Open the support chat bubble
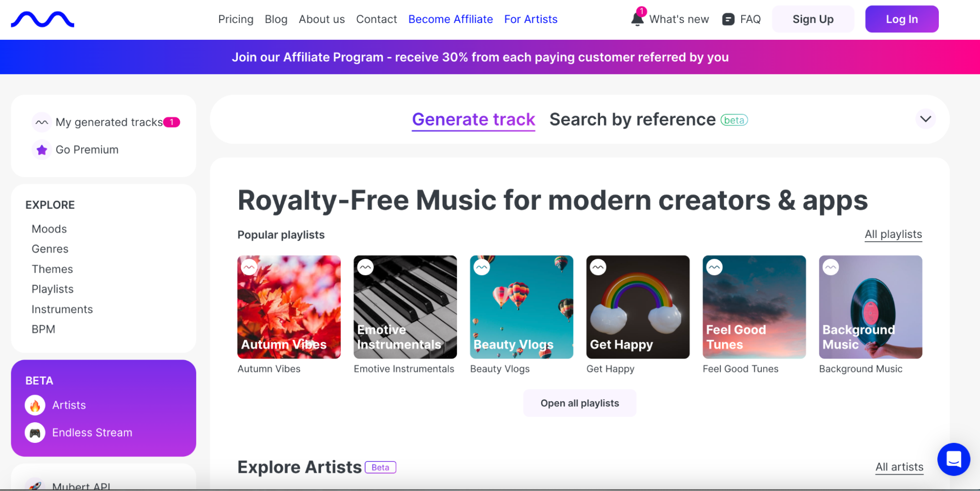 click(x=954, y=460)
